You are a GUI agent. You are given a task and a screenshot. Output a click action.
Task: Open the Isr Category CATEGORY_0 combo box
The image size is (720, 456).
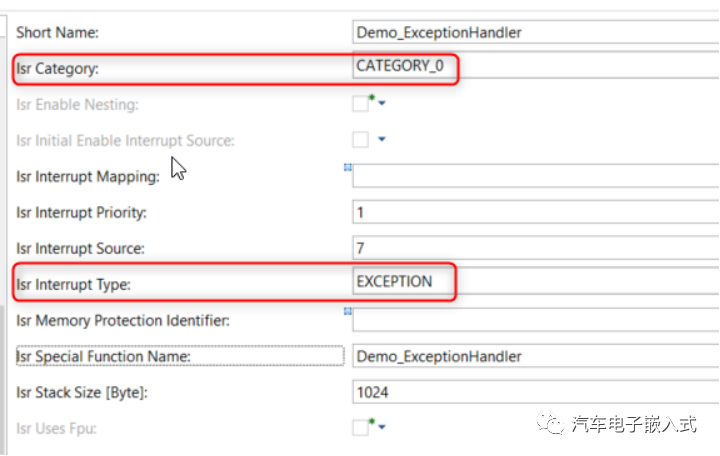coord(536,66)
